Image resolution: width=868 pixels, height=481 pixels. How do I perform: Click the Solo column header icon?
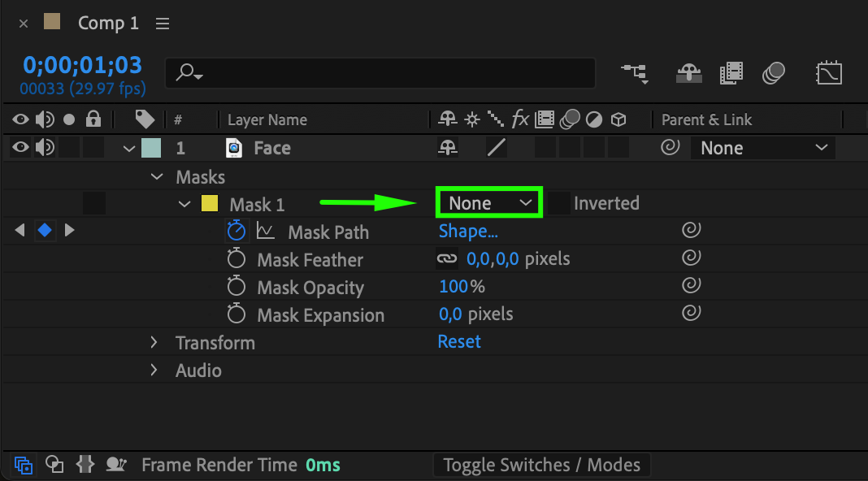click(x=69, y=119)
